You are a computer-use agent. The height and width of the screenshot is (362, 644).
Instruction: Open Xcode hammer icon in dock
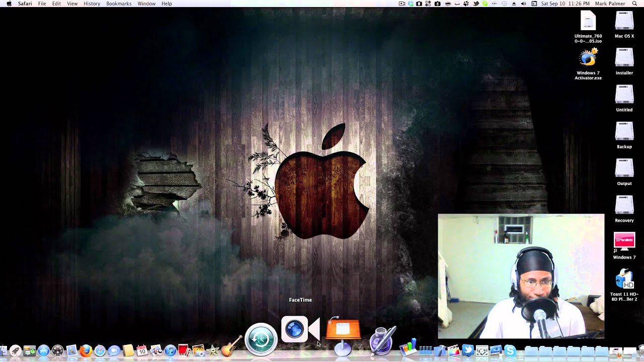[440, 350]
